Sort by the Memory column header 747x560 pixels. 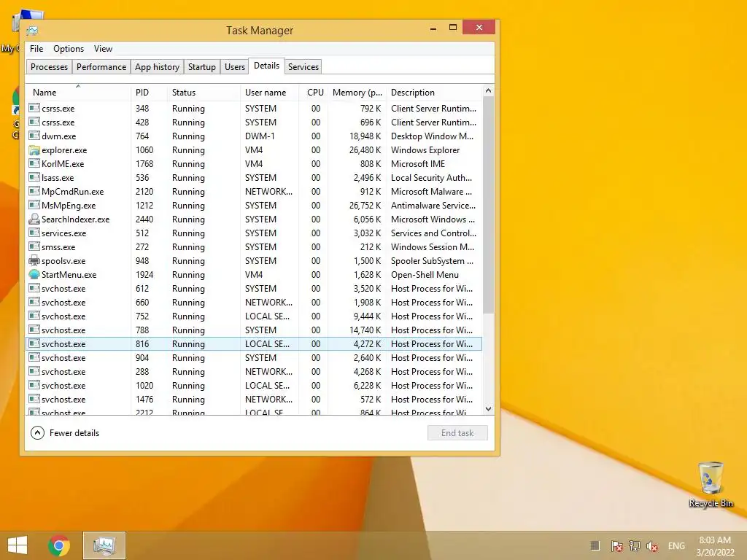point(357,93)
